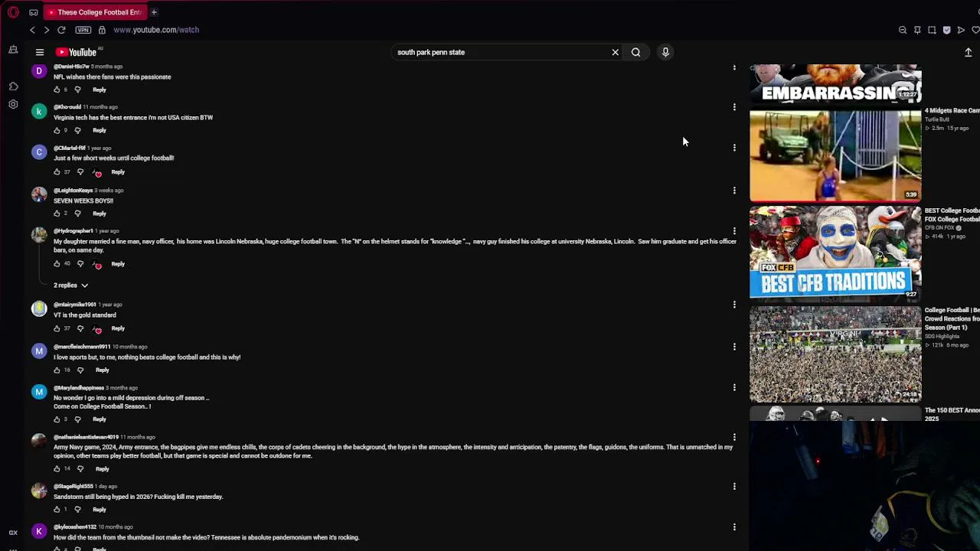Open options menu for 'Sandstorm still being hyped' comment

click(734, 487)
